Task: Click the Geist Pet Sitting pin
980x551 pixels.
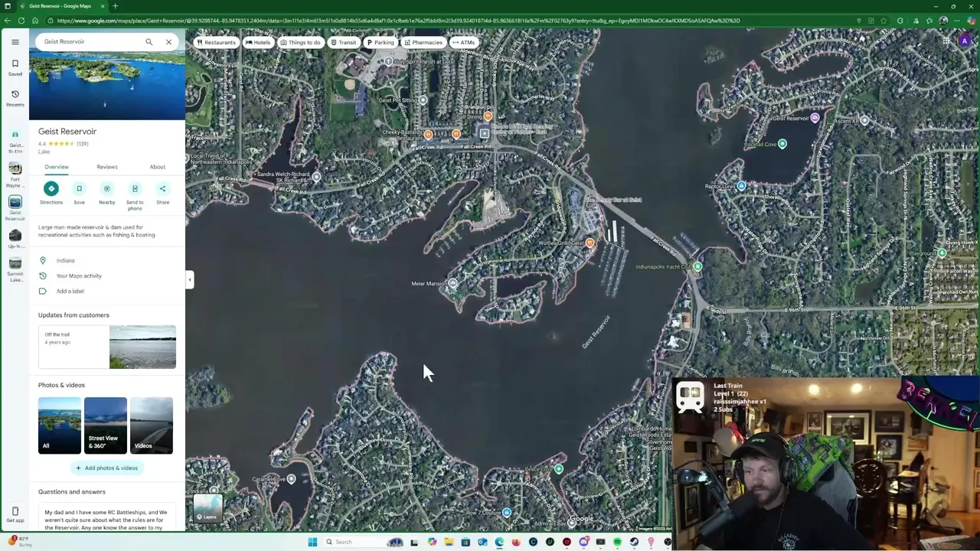Action: coord(422,99)
